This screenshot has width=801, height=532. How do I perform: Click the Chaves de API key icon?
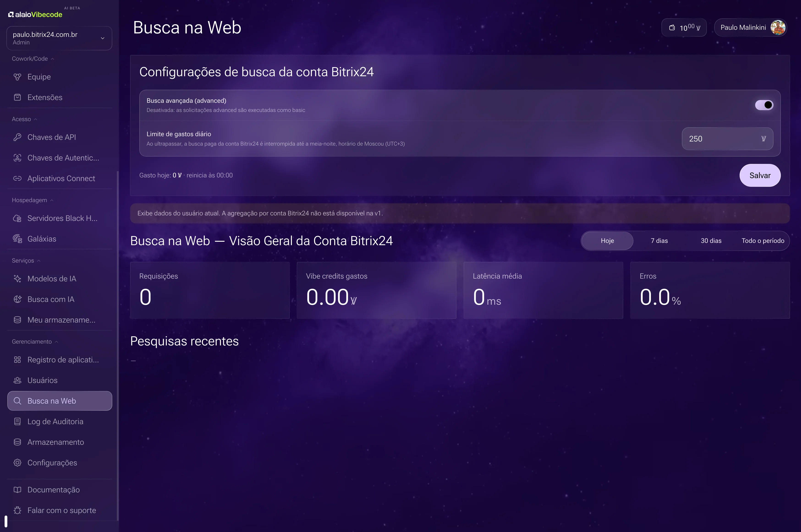pos(17,137)
